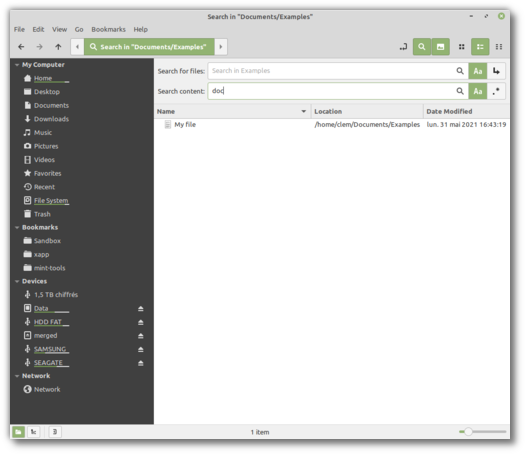Go up to the parent folder
This screenshot has width=526, height=455.
pyautogui.click(x=58, y=47)
